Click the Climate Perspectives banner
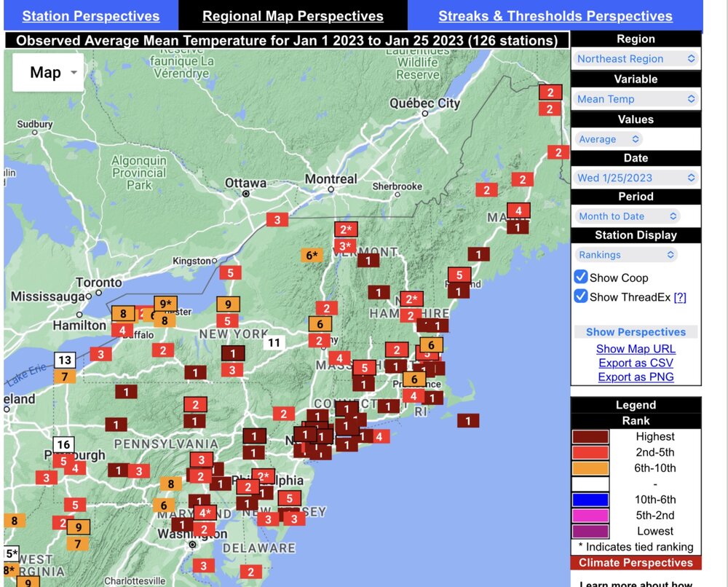 (636, 562)
